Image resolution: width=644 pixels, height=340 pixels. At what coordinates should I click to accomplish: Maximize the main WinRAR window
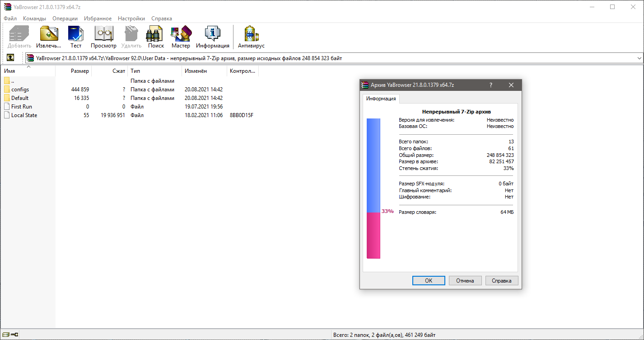[612, 7]
